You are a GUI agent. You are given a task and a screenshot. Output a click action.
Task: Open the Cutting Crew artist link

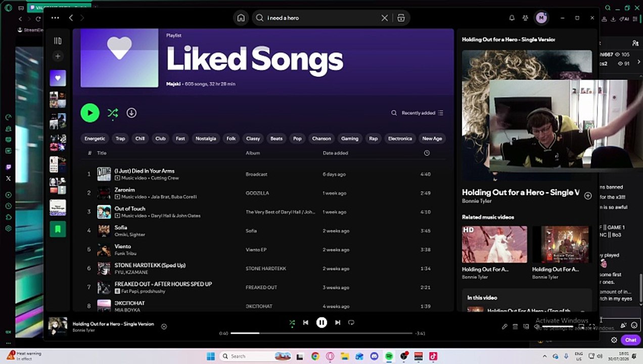[165, 178]
